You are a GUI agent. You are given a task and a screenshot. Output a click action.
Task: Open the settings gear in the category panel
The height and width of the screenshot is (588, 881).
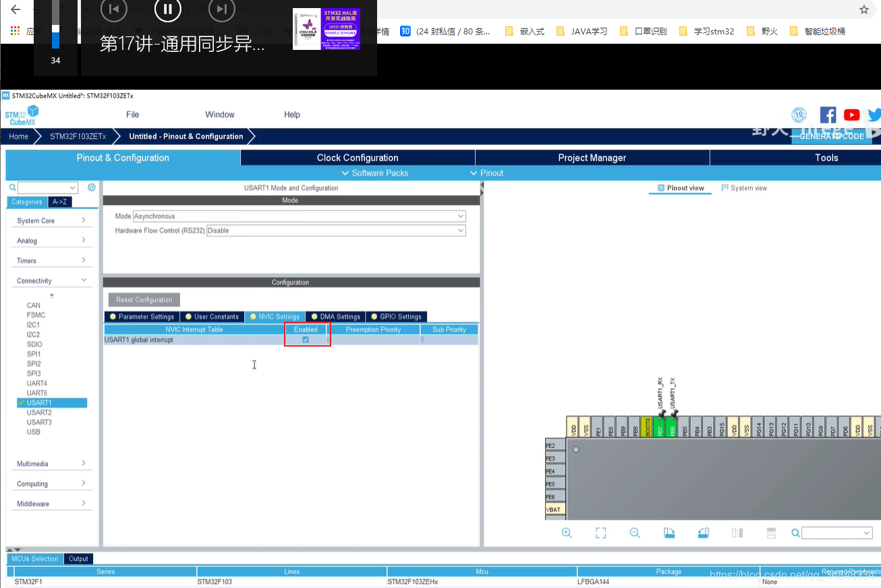[92, 187]
